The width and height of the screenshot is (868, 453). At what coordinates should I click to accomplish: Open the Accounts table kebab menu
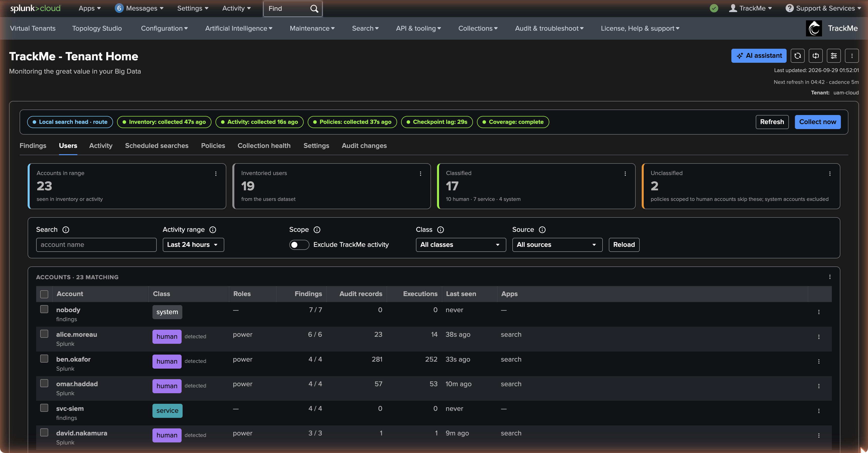pyautogui.click(x=830, y=277)
